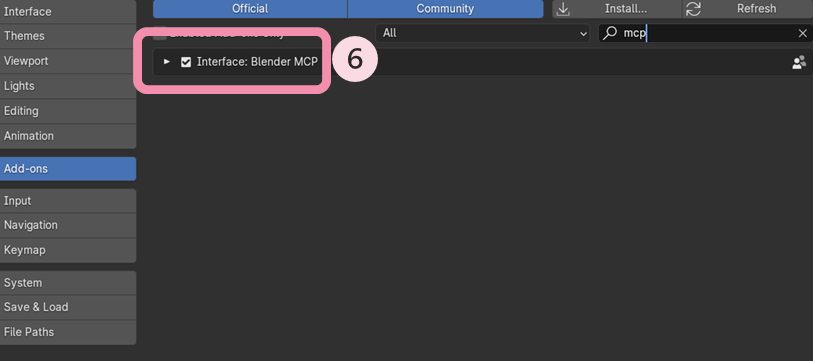Image resolution: width=813 pixels, height=361 pixels.
Task: Toggle the Official add-ons filter
Action: tap(250, 9)
